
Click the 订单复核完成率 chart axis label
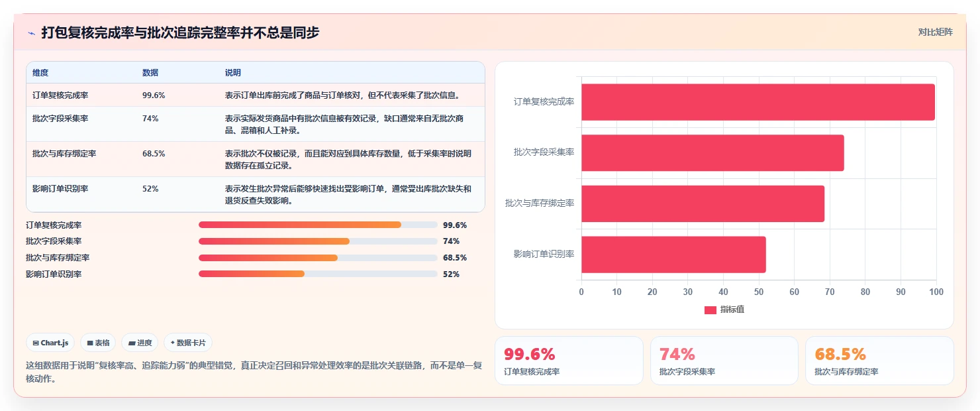pos(544,102)
